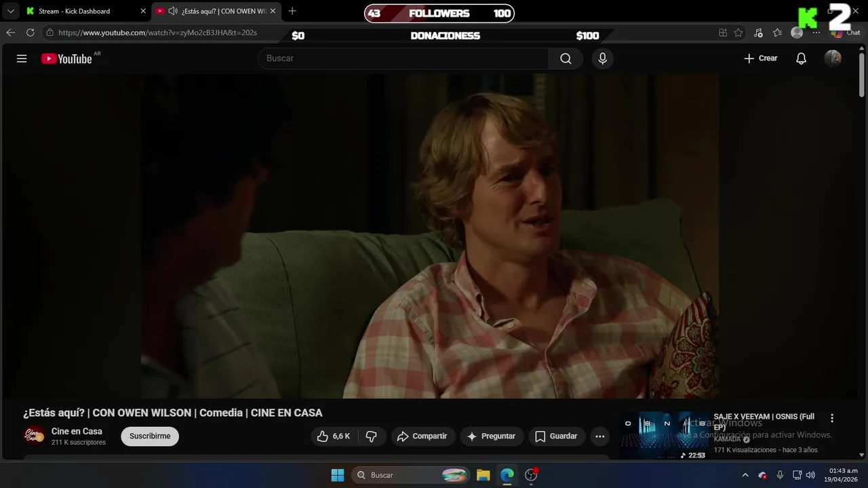
Task: Open SAJE X VEEYAM recommended video thumbnail
Action: click(x=665, y=435)
